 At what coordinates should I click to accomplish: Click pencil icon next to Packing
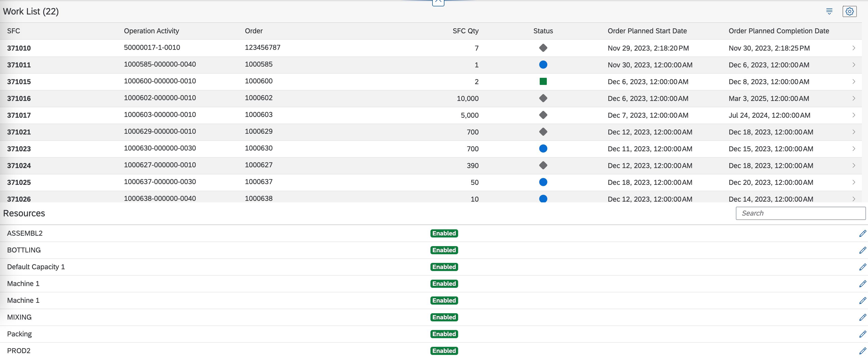pos(862,334)
